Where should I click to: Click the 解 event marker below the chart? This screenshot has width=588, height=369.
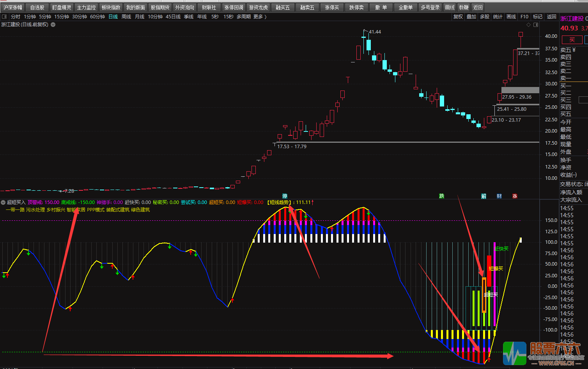pos(484,196)
